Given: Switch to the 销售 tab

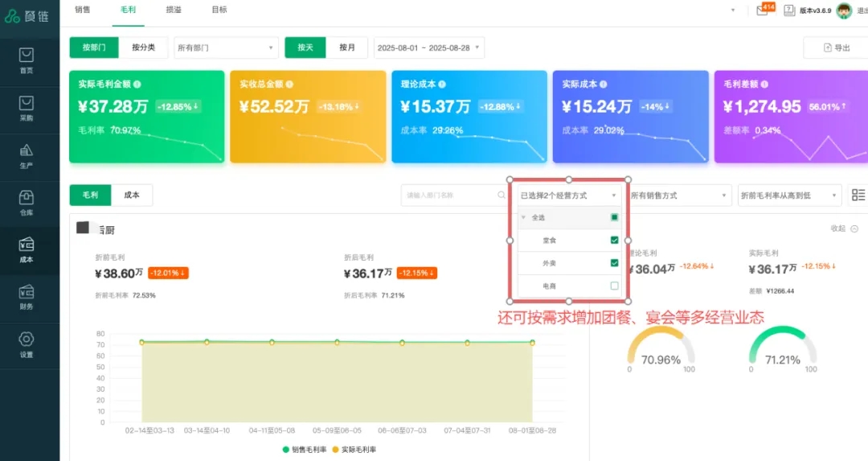Looking at the screenshot, I should pyautogui.click(x=83, y=10).
